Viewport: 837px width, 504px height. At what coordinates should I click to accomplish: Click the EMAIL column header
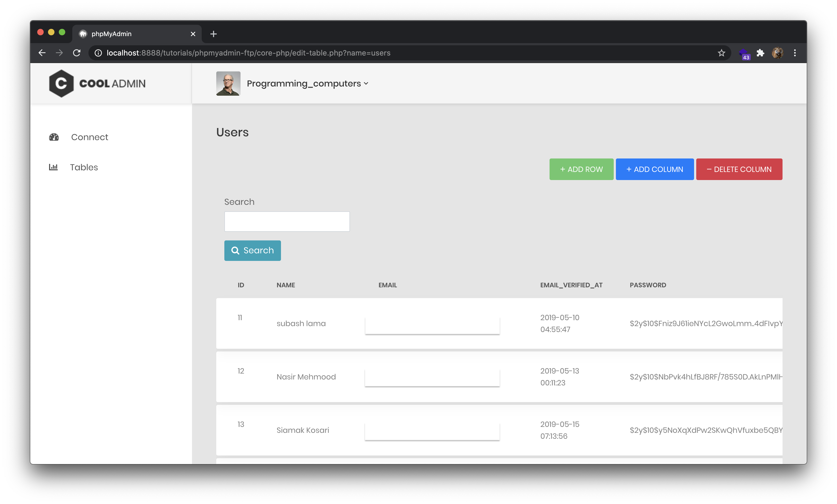(387, 285)
